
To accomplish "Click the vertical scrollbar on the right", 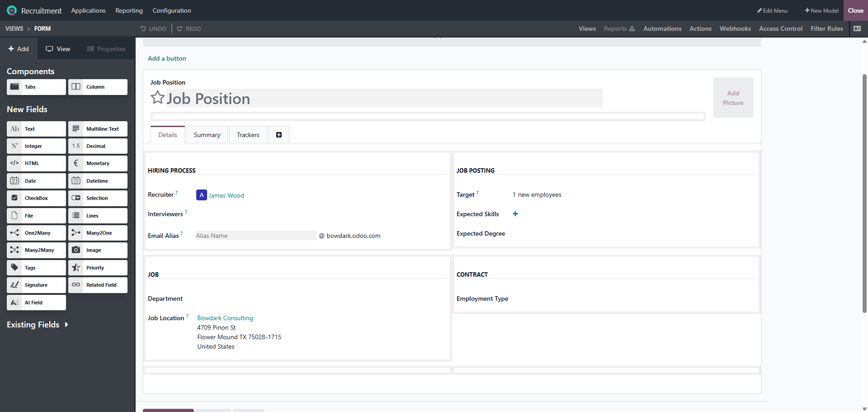I will click(x=864, y=193).
